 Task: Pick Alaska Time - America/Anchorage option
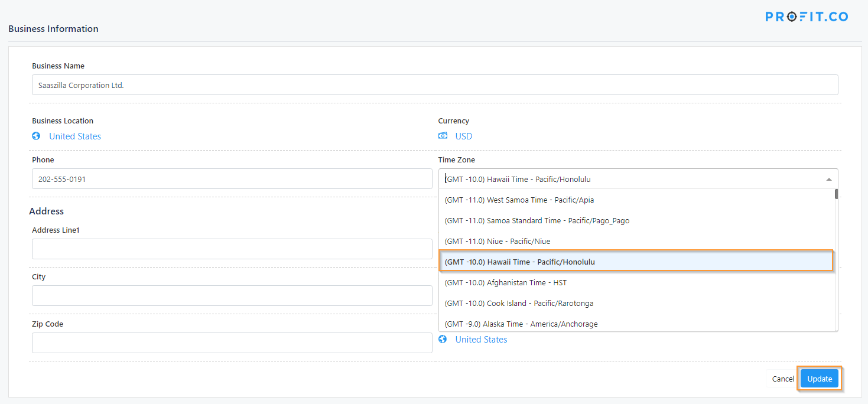point(521,324)
